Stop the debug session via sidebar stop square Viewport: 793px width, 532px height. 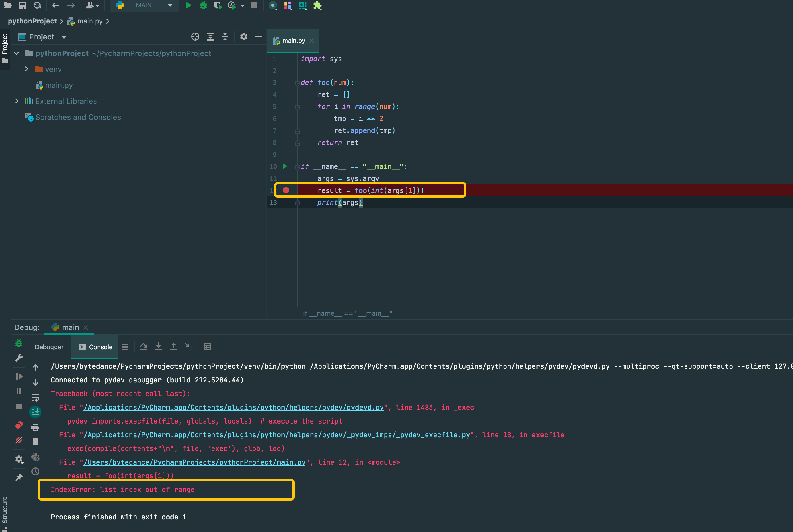click(x=19, y=406)
